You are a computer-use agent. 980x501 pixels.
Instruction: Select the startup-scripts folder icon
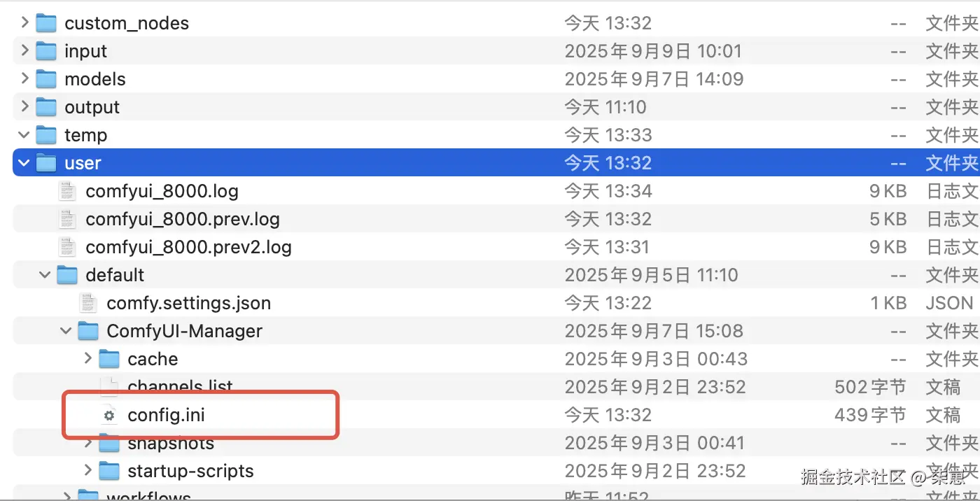(109, 471)
